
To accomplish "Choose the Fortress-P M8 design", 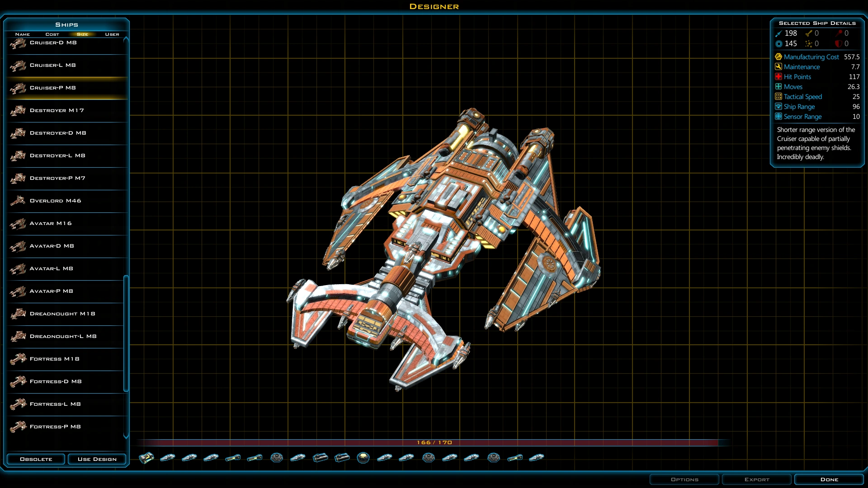I will [55, 427].
